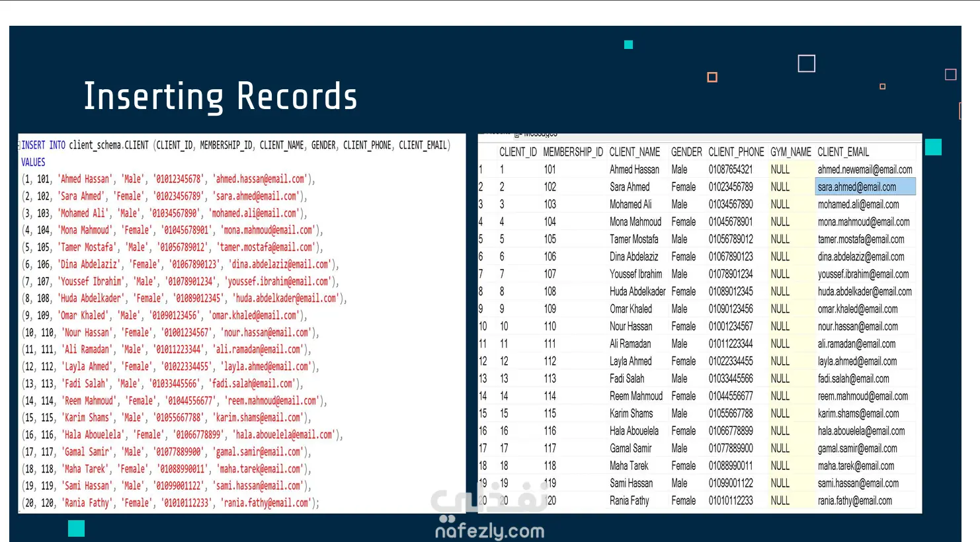Select the phone cell 01045678901 in results grid
Image resolution: width=980 pixels, height=542 pixels.
(731, 222)
